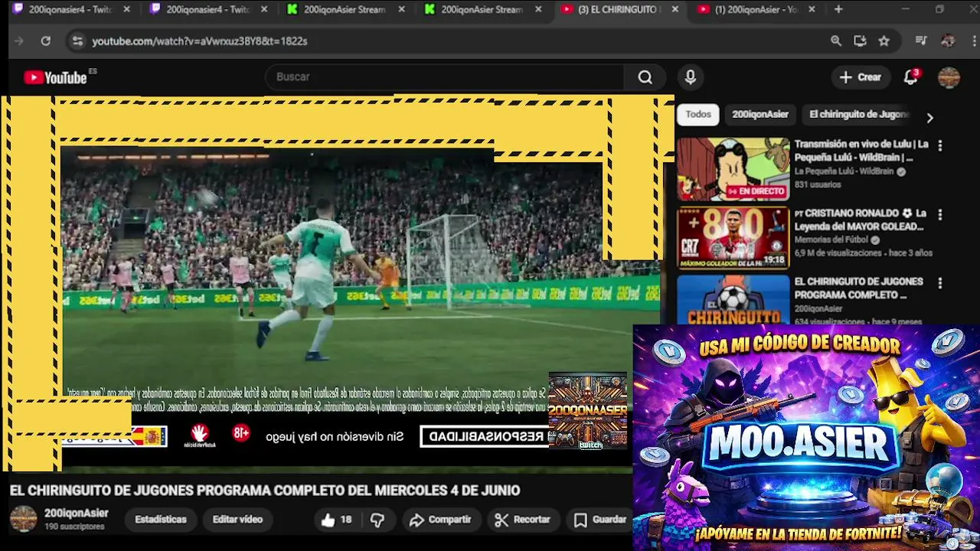Open 'EL CHIRINGUITO DE JUGONES PROGRAMA COMPLETO' sidebar title

[858, 288]
